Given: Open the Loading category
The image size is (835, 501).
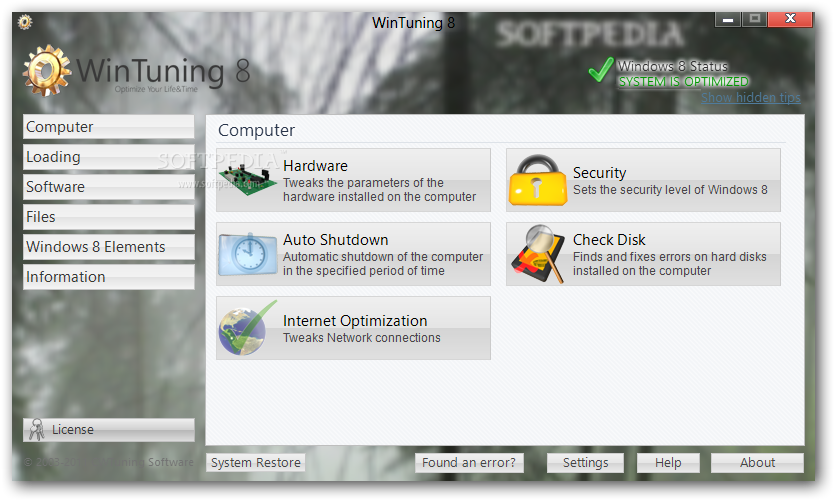Looking at the screenshot, I should coord(109,157).
